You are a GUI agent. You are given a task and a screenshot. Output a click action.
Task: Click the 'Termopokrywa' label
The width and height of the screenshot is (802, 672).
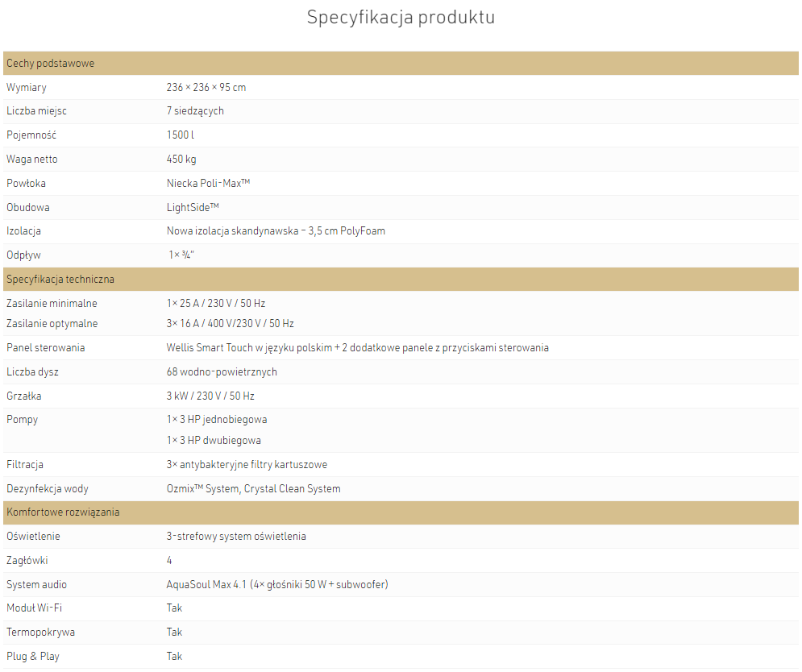pyautogui.click(x=40, y=632)
